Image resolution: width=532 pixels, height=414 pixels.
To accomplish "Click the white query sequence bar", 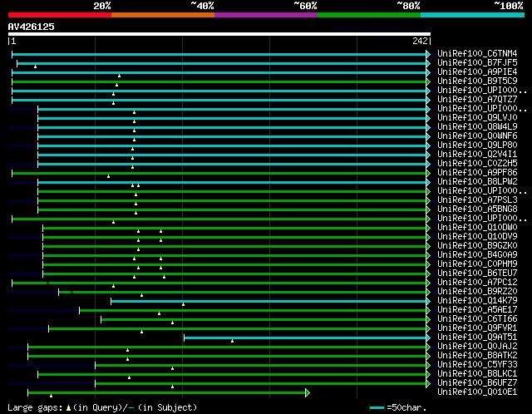I will click(x=219, y=34).
